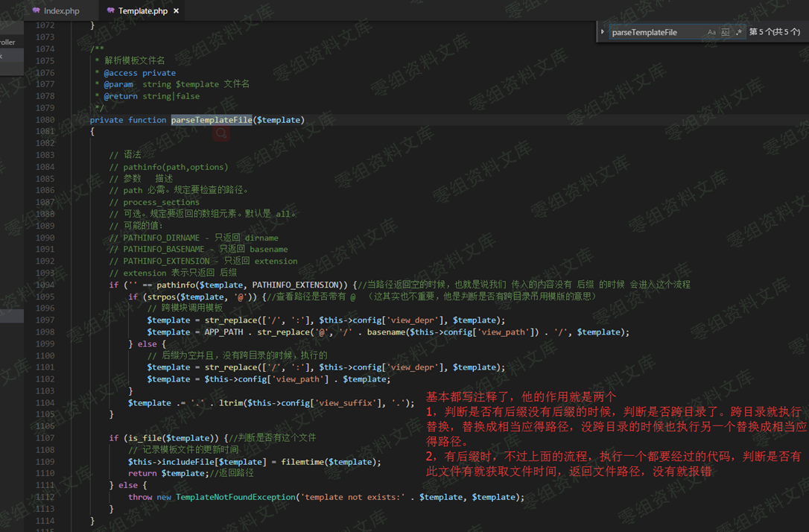Viewport: 809px width, 532px height.
Task: Click the parseTemplateFile search input field
Action: point(656,32)
